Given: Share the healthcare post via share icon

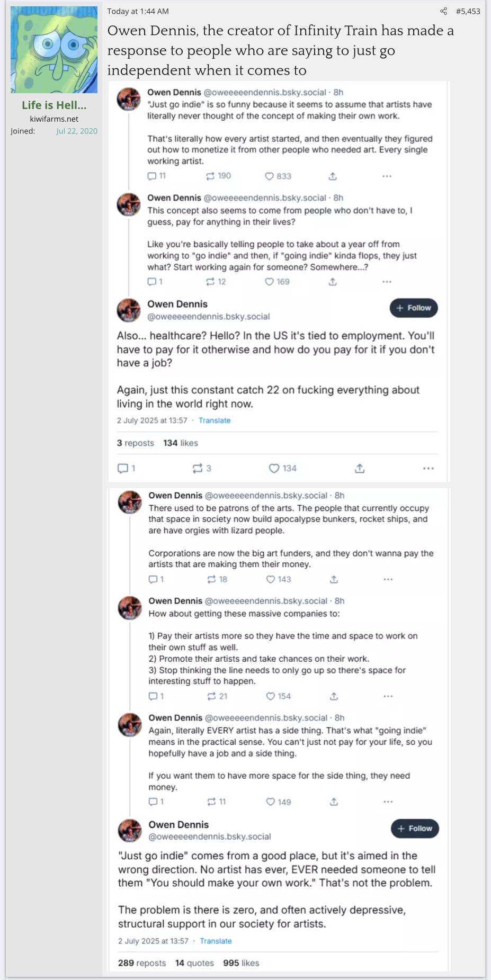Looking at the screenshot, I should [360, 469].
